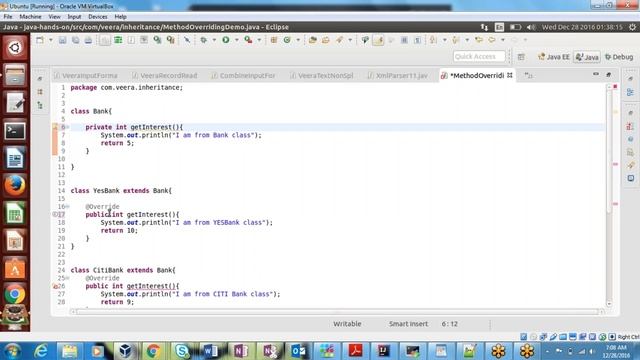
Task: Save the current file with the Save icon
Action: 62,40
